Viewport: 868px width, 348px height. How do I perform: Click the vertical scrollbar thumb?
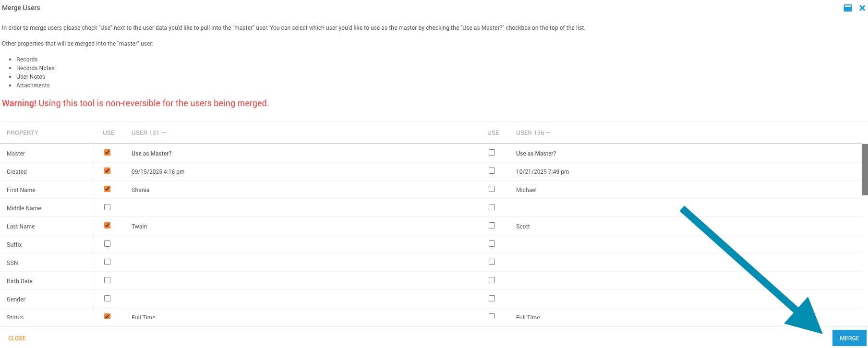865,169
